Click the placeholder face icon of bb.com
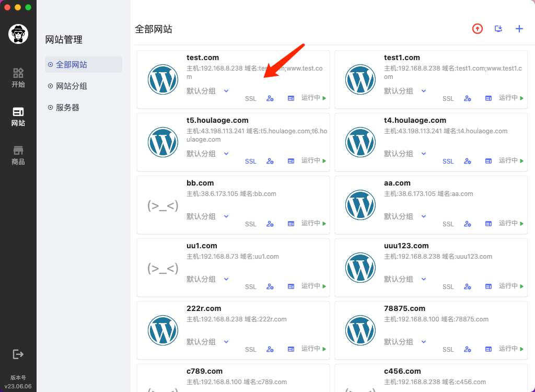 [163, 206]
